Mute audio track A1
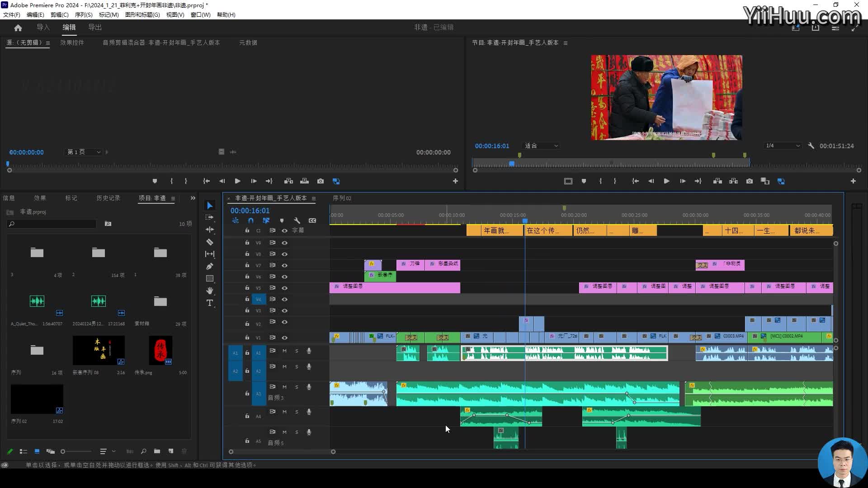 284,351
